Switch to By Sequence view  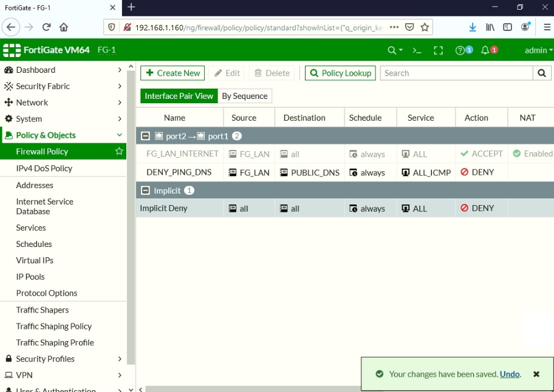pos(245,95)
